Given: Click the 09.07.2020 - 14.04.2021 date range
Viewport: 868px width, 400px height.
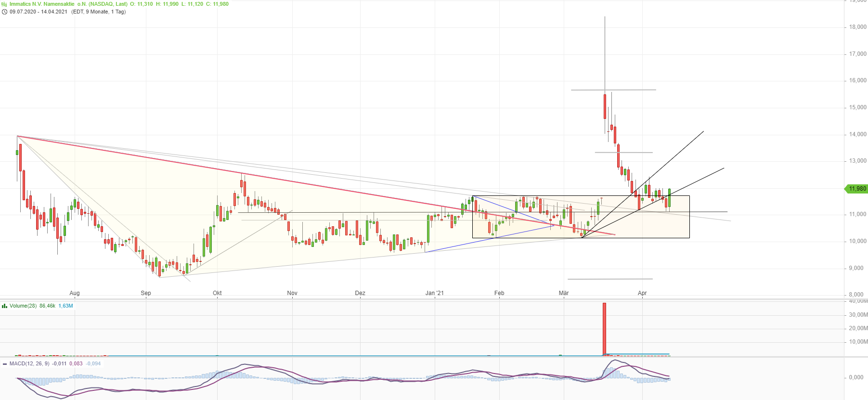Looking at the screenshot, I should click(39, 12).
